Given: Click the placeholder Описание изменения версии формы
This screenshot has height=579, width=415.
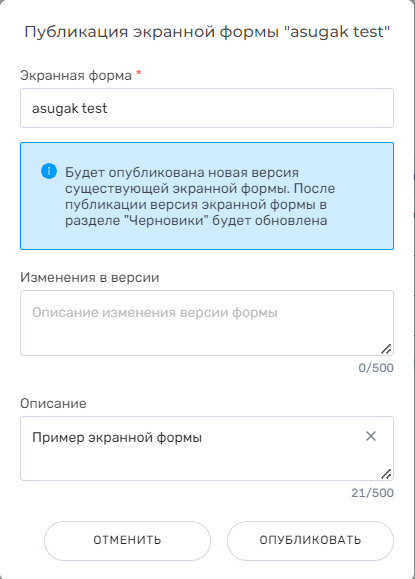Looking at the screenshot, I should (x=155, y=313).
